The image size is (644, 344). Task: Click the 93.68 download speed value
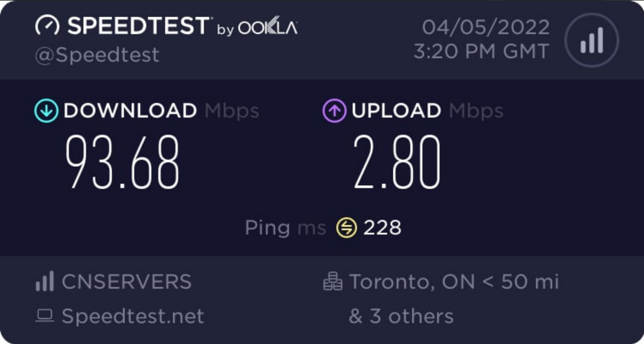pos(122,162)
